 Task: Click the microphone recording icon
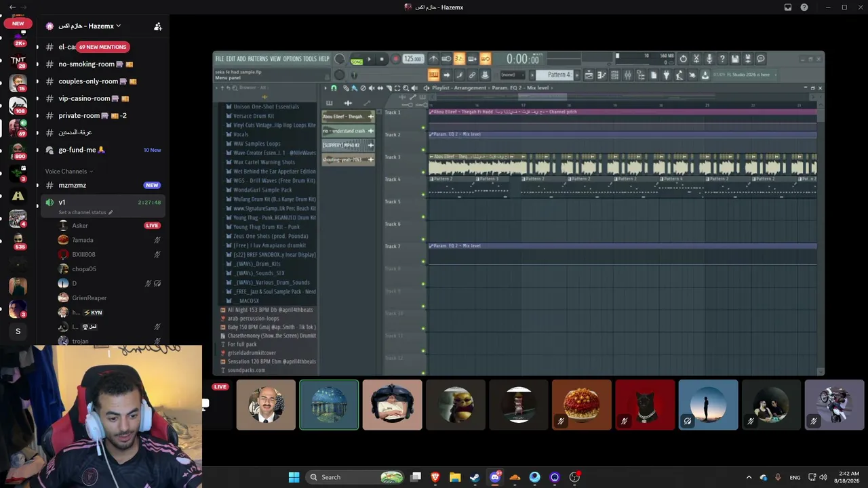[709, 59]
